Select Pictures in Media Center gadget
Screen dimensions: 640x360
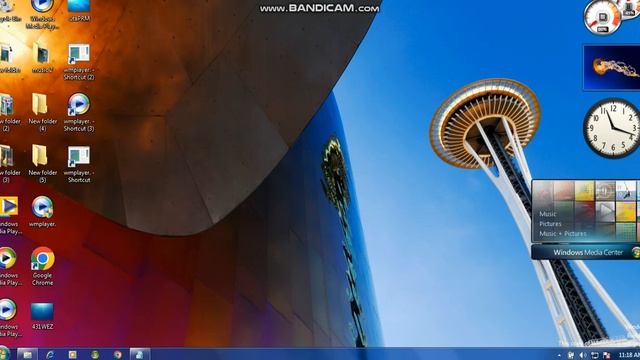(x=550, y=224)
